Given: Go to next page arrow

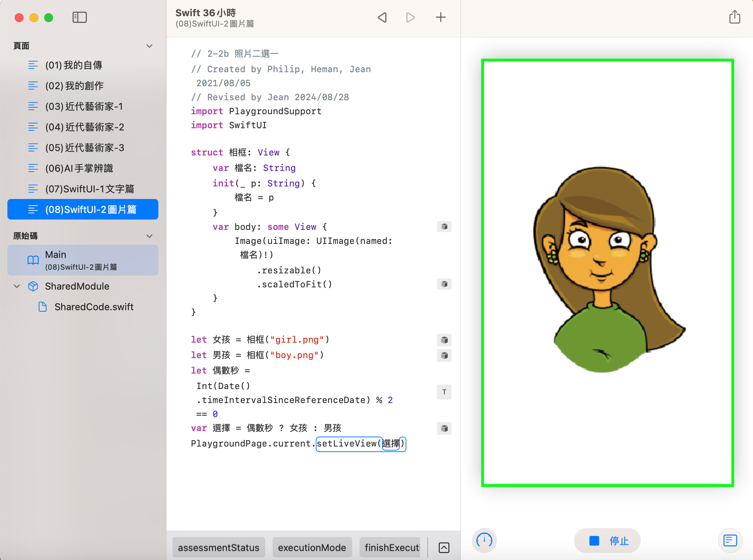Looking at the screenshot, I should (x=410, y=17).
